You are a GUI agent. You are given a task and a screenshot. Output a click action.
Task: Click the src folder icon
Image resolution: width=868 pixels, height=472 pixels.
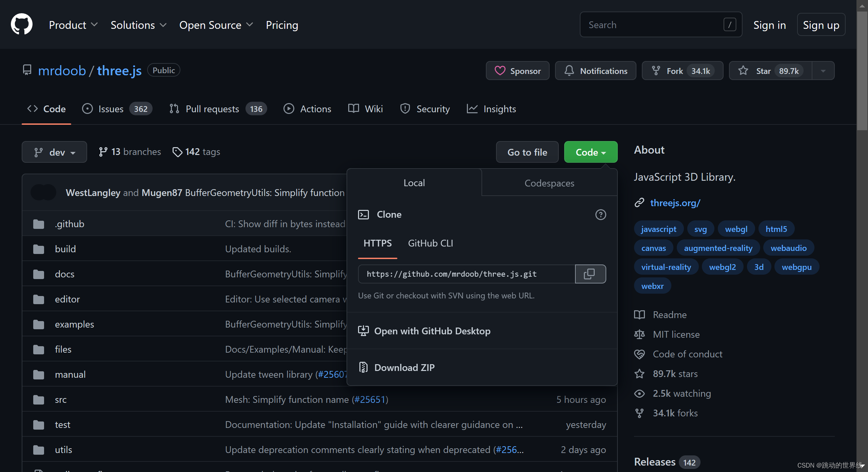pyautogui.click(x=39, y=400)
